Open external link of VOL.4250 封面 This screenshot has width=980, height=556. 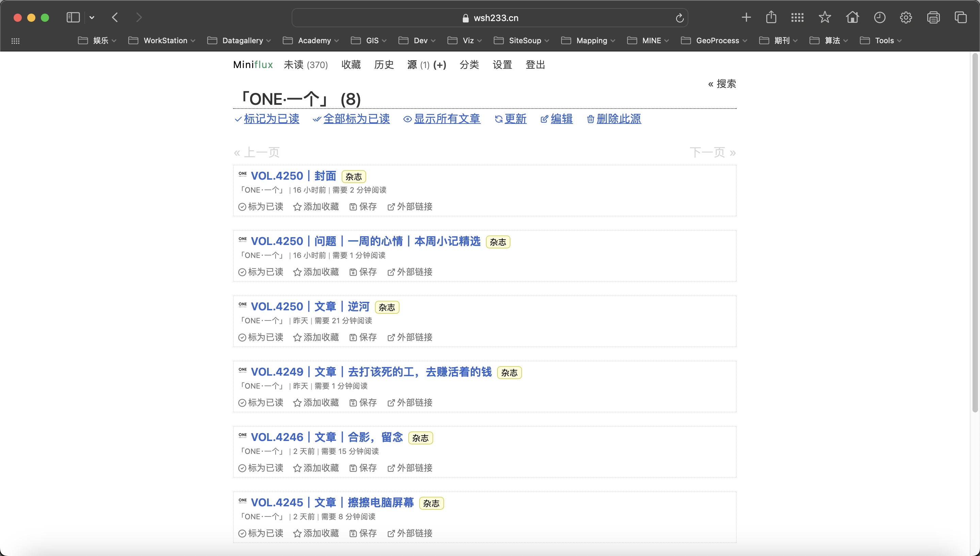tap(410, 207)
